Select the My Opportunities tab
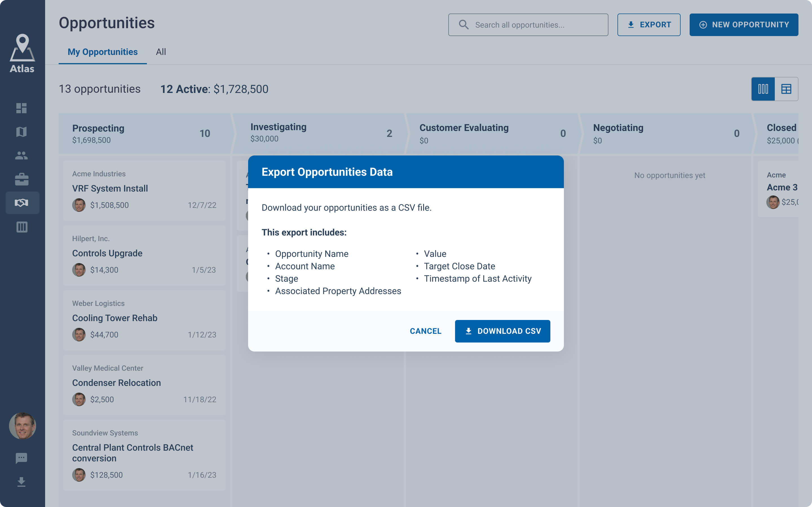The width and height of the screenshot is (812, 507). [x=102, y=52]
